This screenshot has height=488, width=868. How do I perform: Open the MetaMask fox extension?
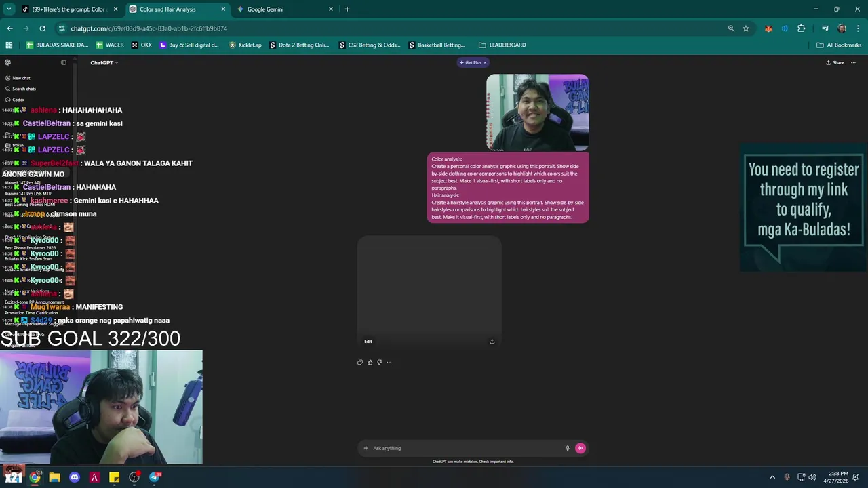pos(768,28)
